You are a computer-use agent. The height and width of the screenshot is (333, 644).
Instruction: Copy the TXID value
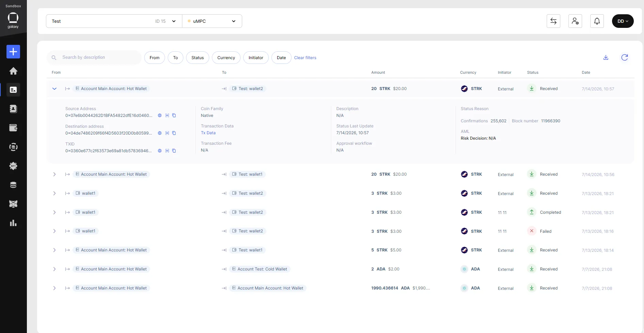point(174,151)
